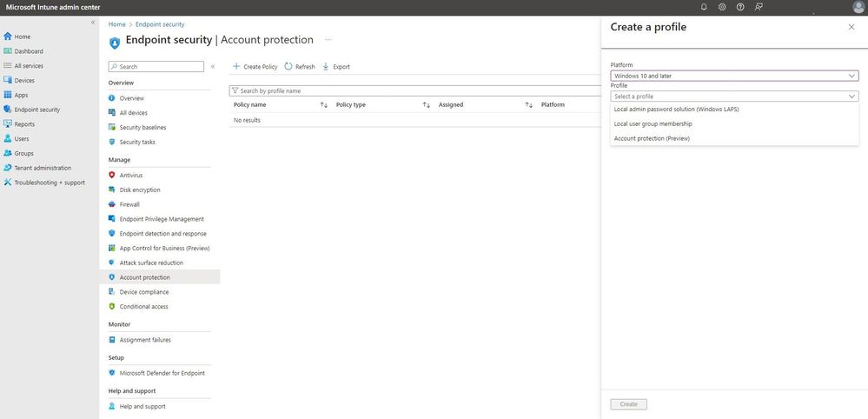The width and height of the screenshot is (868, 419).
Task: Click the Dashboard icon in left navigation
Action: tap(8, 51)
